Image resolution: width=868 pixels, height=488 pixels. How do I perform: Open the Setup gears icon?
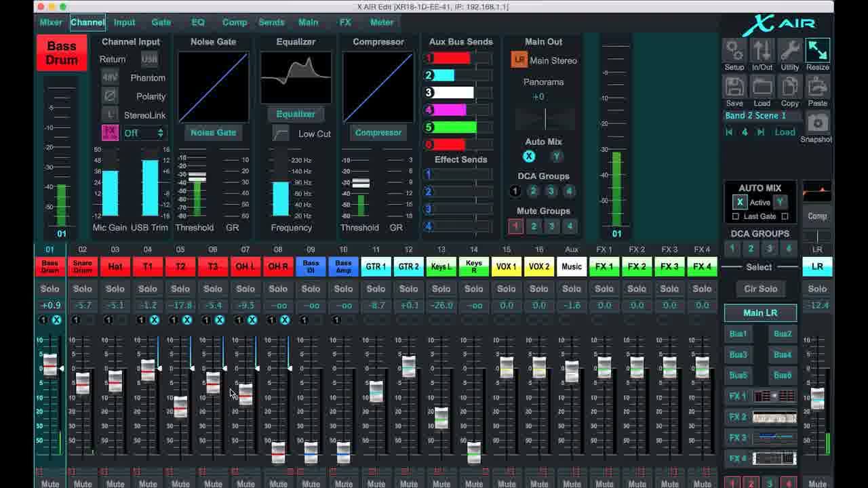734,51
